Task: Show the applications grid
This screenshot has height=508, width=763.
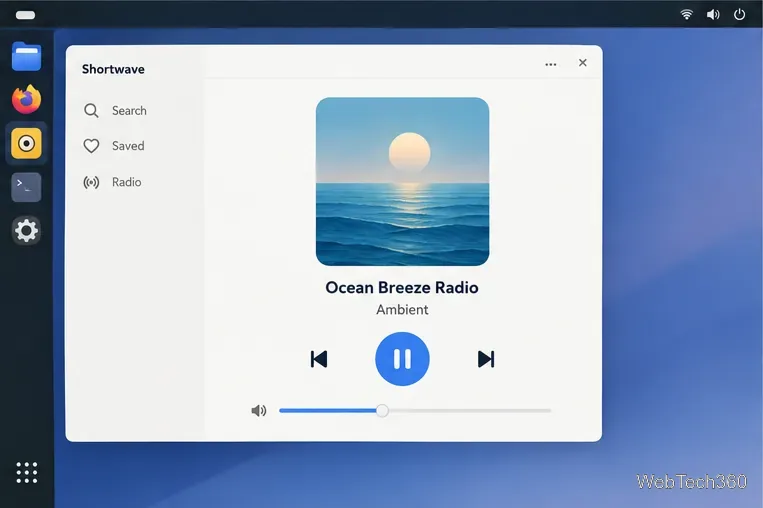Action: (x=26, y=472)
